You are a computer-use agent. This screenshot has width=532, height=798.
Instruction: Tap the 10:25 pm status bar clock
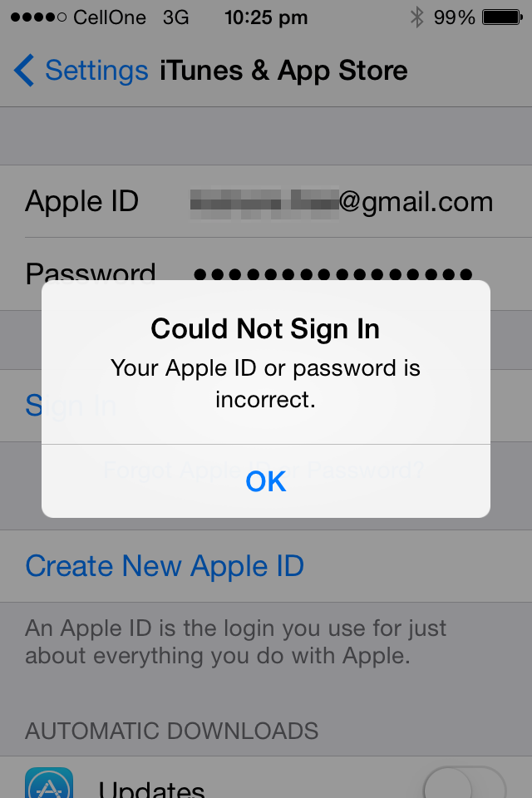pos(266,17)
